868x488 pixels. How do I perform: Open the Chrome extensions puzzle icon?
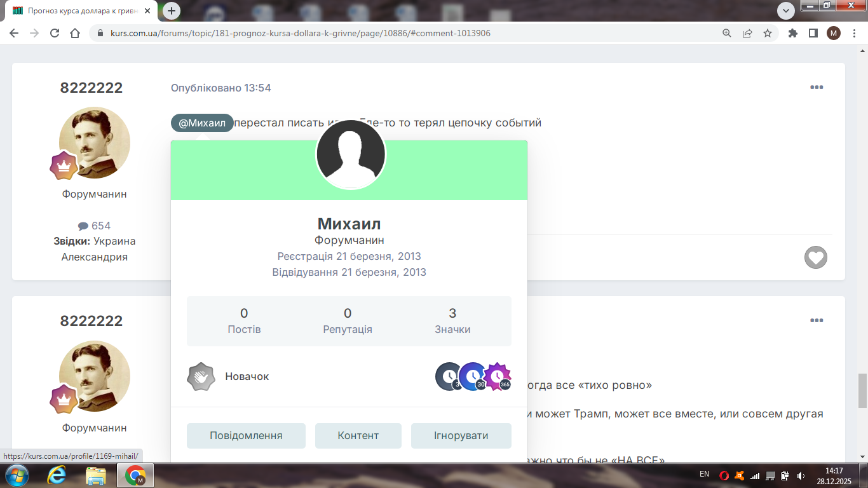pos(792,33)
